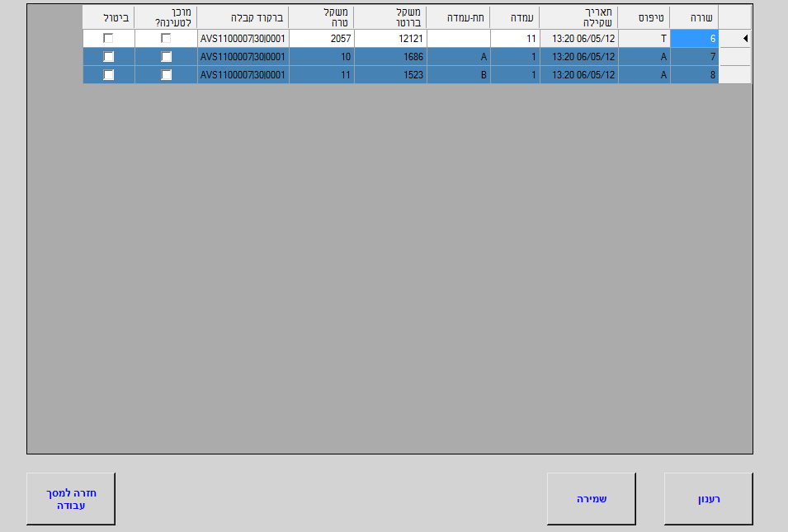Click the טיפוס column header
The width and height of the screenshot is (788, 532).
[644, 17]
